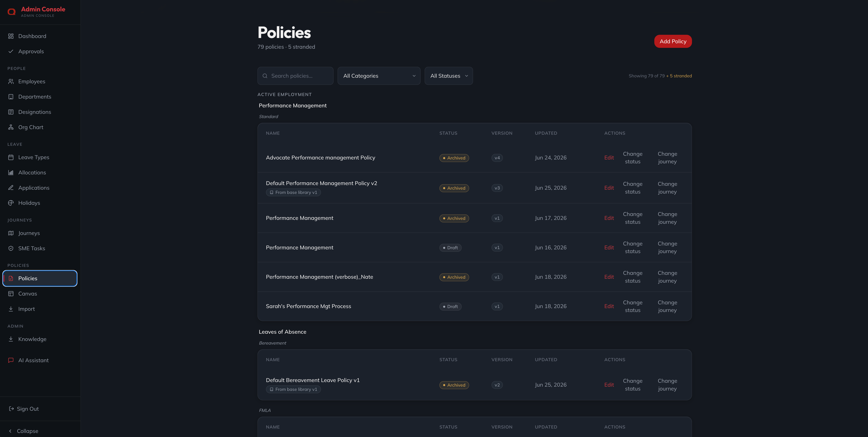868x437 pixels.
Task: Edit Sarah's Performance Mgt Process
Action: pos(609,306)
